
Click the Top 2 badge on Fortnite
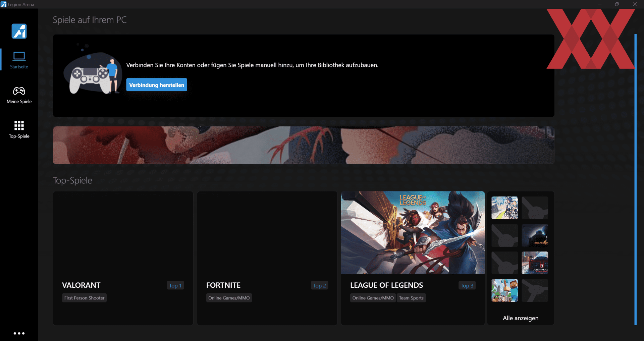point(319,285)
